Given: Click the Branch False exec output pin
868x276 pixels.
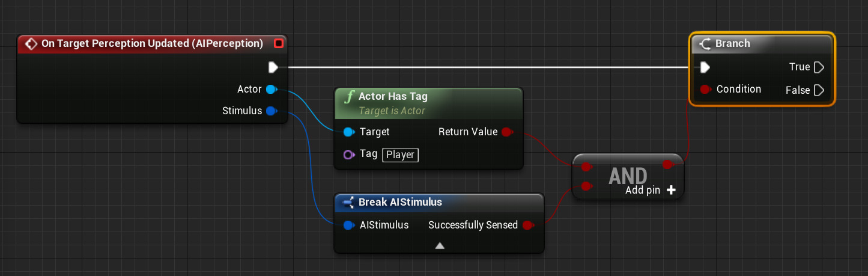Looking at the screenshot, I should (819, 90).
